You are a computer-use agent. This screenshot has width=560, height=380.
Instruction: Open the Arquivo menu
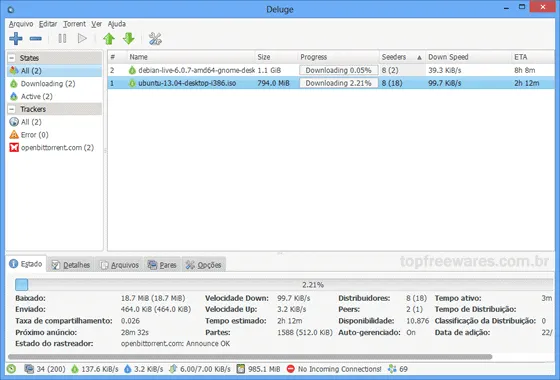[21, 24]
